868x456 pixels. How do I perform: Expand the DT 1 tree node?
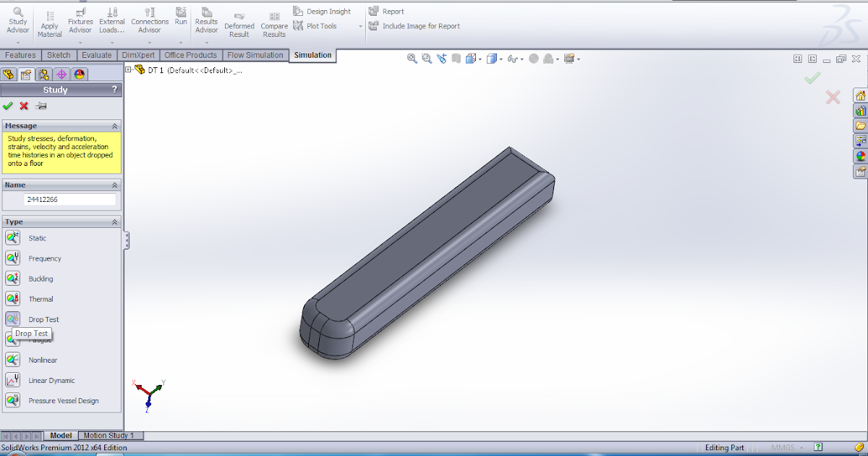click(129, 70)
